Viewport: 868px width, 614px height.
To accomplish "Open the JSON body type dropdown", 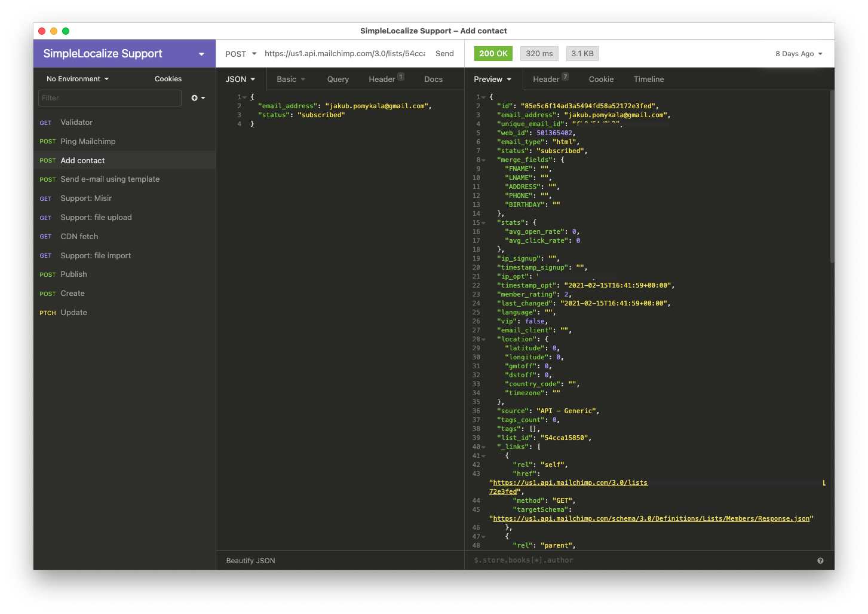I will (x=240, y=79).
